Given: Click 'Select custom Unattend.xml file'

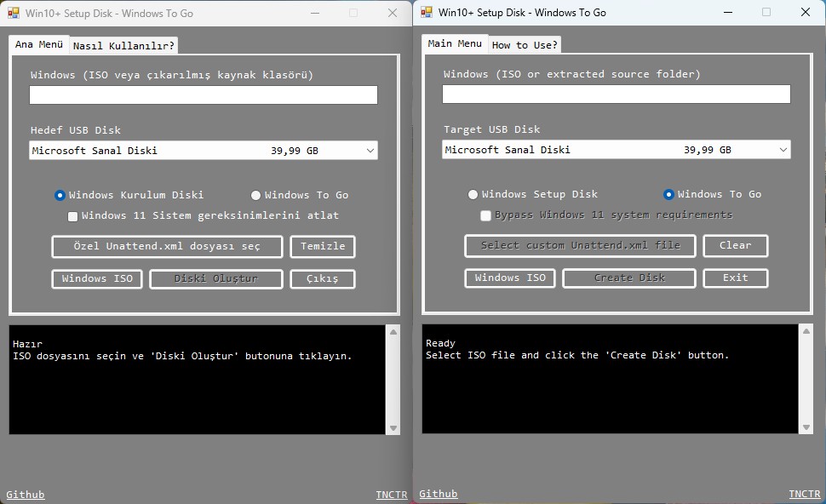Looking at the screenshot, I should point(580,246).
